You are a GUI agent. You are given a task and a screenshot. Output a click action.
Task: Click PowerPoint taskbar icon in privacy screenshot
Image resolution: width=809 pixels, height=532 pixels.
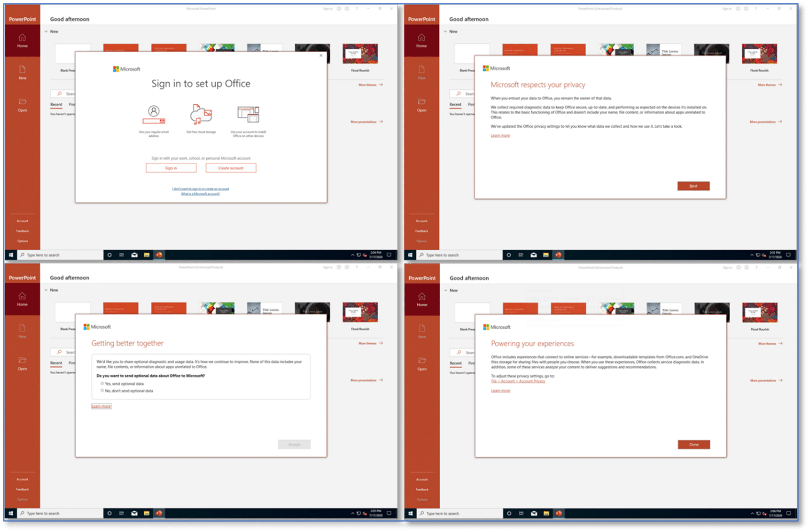(x=558, y=255)
